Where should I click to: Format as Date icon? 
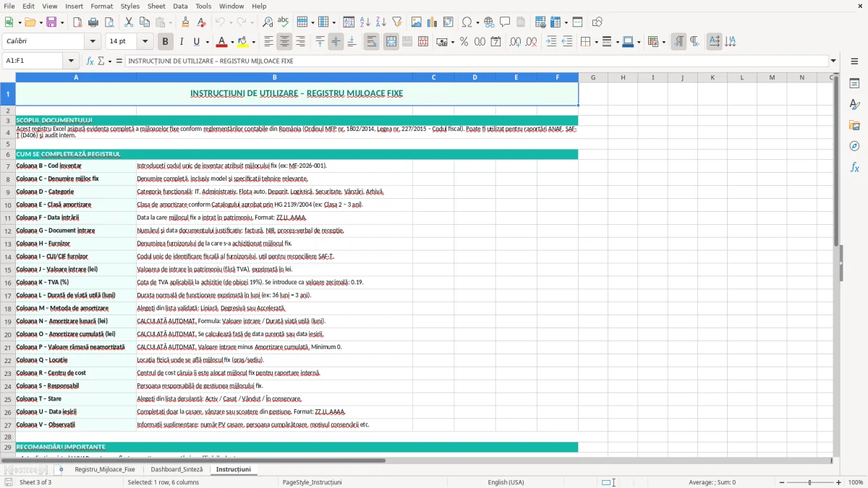point(495,42)
